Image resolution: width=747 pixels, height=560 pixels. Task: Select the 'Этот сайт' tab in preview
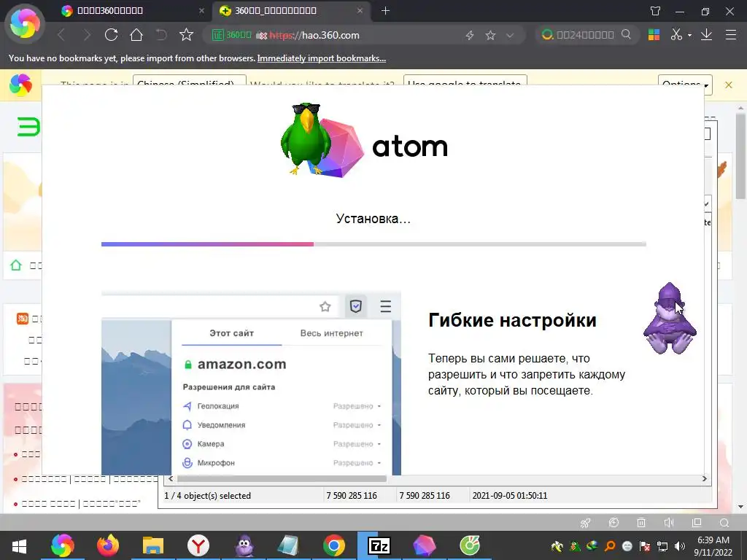pos(231,333)
